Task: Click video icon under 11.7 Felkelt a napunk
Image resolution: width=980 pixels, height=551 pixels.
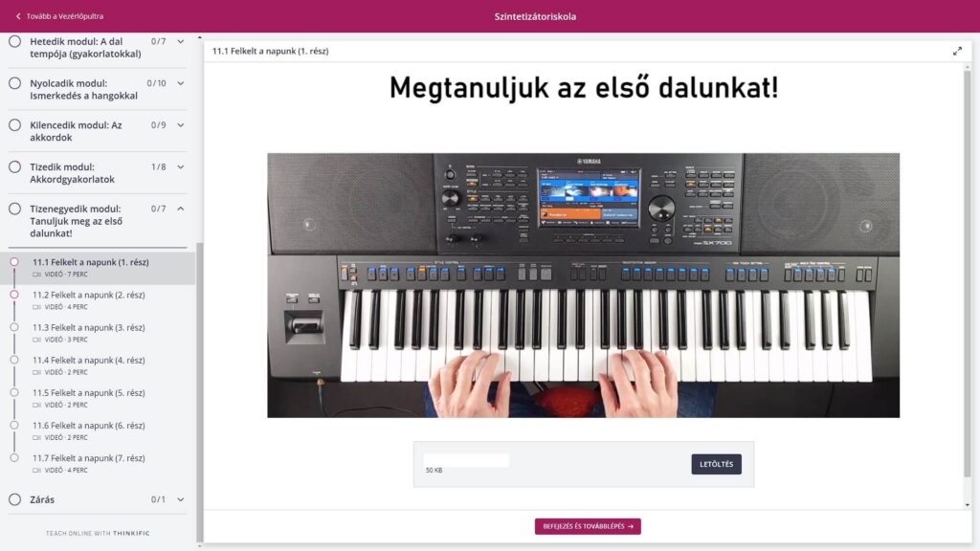Action: tap(37, 470)
